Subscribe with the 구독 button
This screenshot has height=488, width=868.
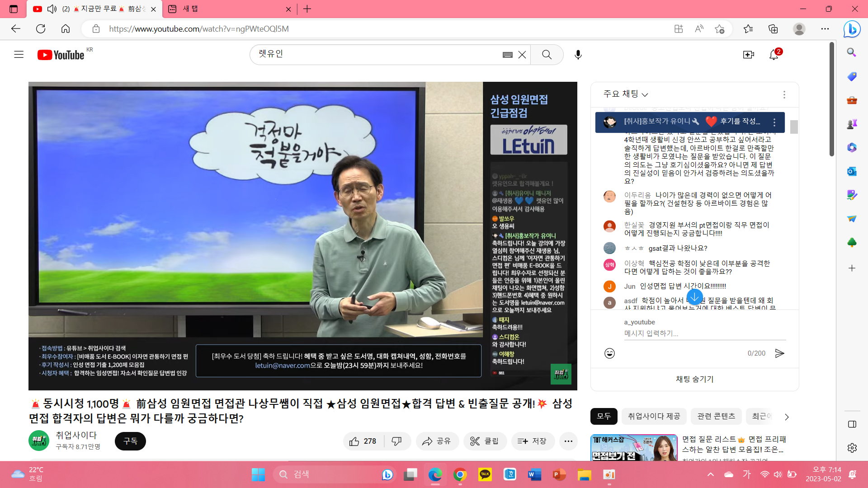130,441
